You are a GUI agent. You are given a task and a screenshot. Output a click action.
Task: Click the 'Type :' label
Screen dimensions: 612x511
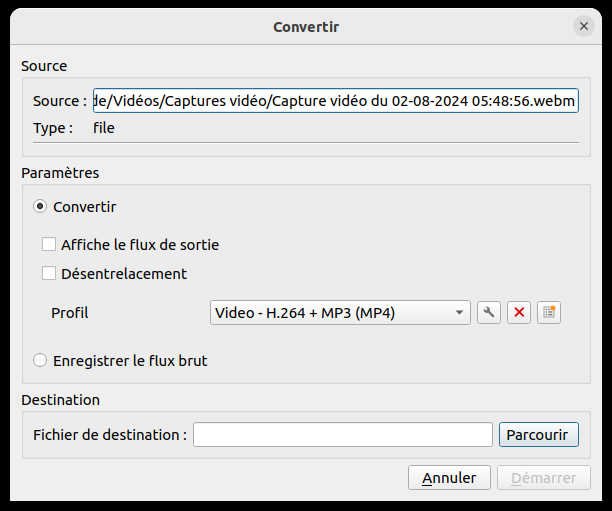[53, 128]
